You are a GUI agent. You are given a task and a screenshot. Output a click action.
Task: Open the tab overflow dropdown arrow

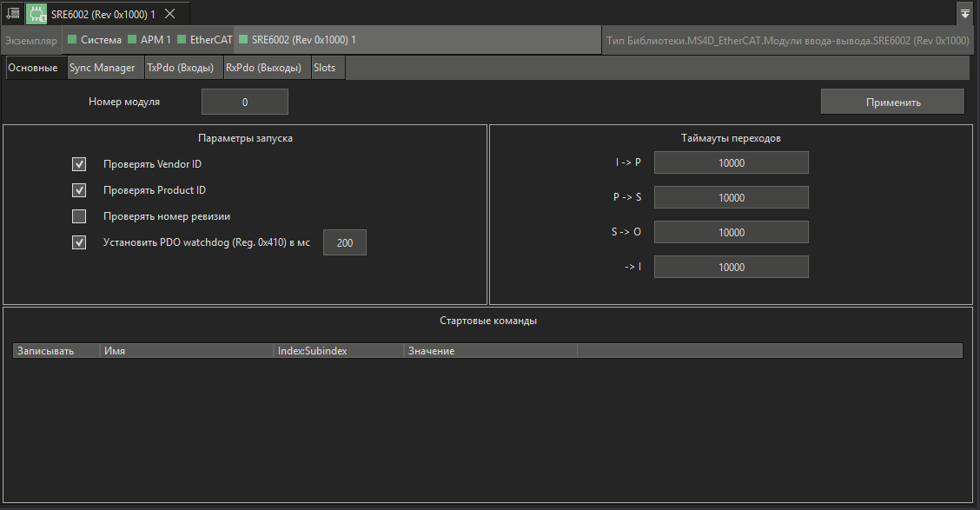(x=965, y=14)
